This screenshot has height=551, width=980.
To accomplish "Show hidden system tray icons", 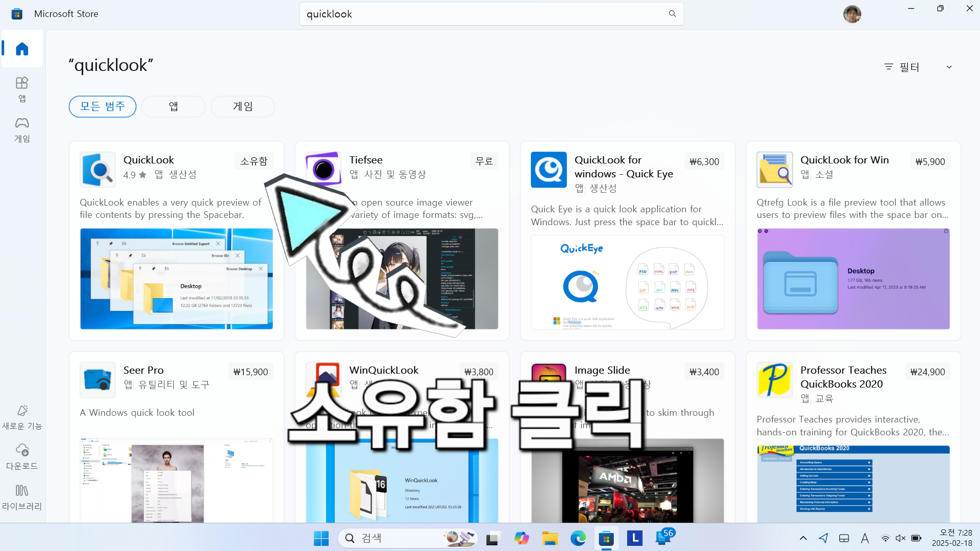I will (x=803, y=538).
